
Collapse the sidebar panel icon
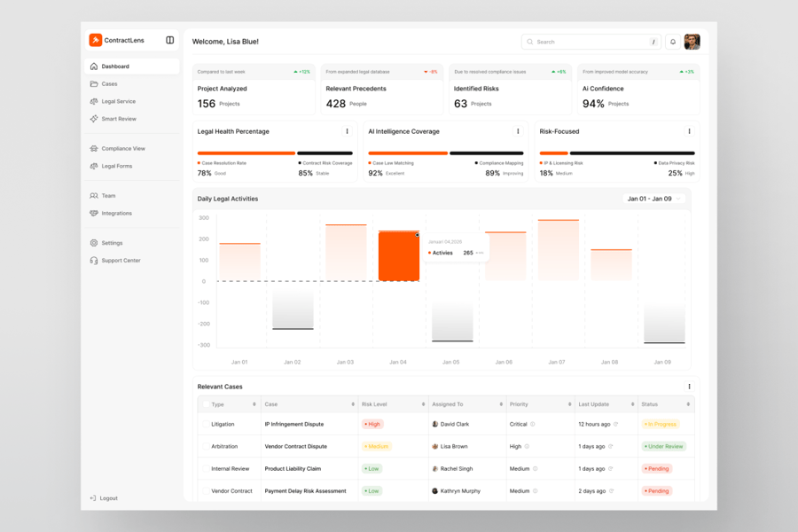(x=170, y=40)
